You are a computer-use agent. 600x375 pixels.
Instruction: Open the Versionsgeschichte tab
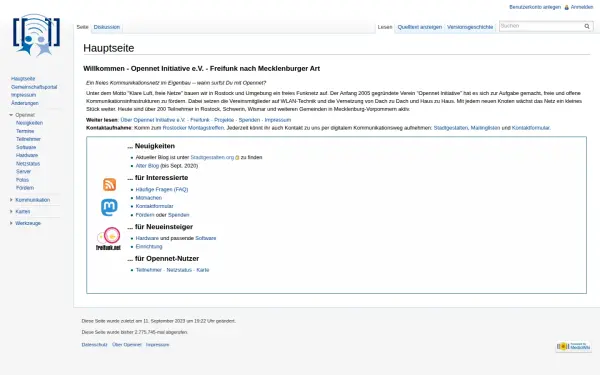(470, 27)
